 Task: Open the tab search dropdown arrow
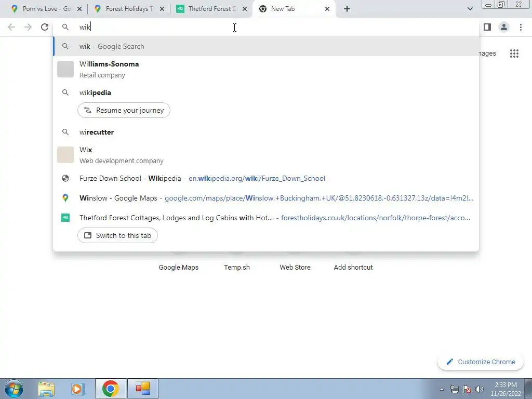tap(470, 9)
